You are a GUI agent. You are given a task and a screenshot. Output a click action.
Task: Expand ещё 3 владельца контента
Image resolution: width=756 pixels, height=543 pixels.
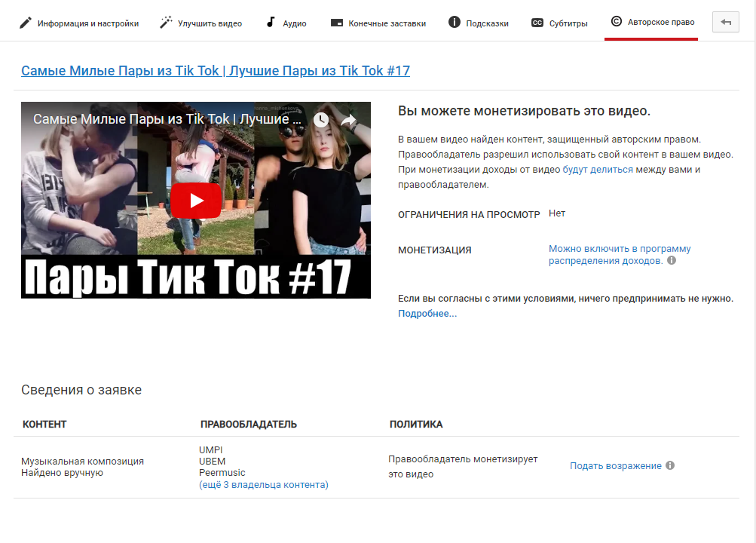click(x=264, y=485)
